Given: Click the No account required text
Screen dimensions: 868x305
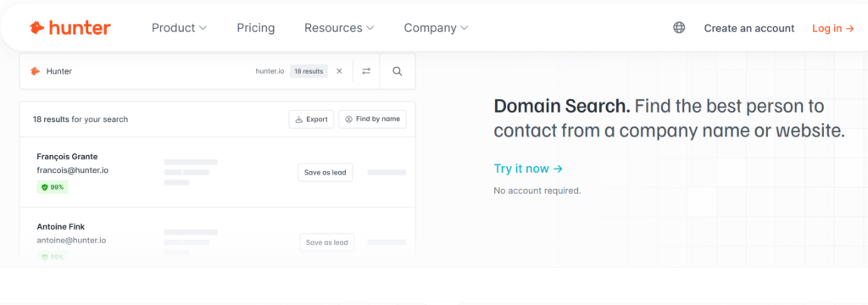Looking at the screenshot, I should (537, 191).
